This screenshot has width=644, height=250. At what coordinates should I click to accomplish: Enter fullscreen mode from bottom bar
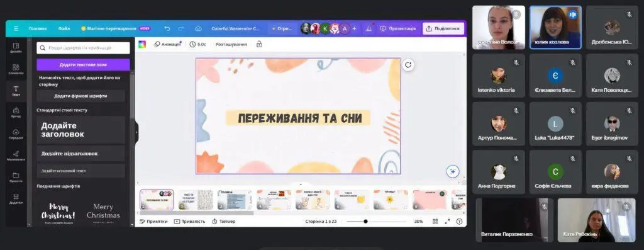tap(448, 221)
